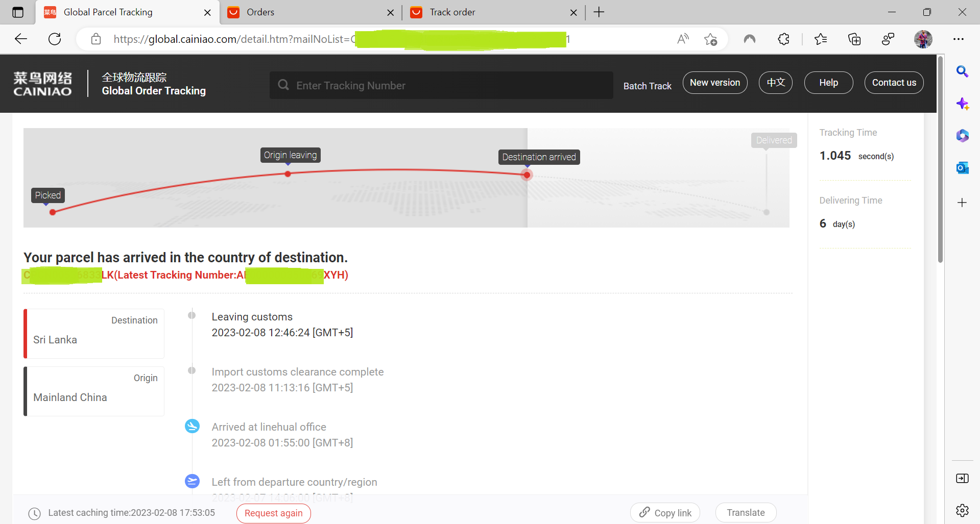Add page to favorites star icon
980x524 pixels.
pyautogui.click(x=710, y=39)
